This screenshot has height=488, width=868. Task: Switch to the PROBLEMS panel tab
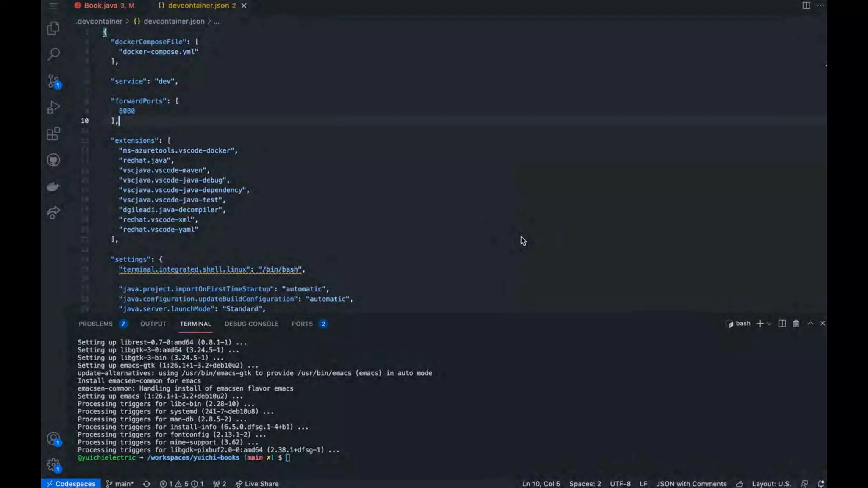pos(96,324)
